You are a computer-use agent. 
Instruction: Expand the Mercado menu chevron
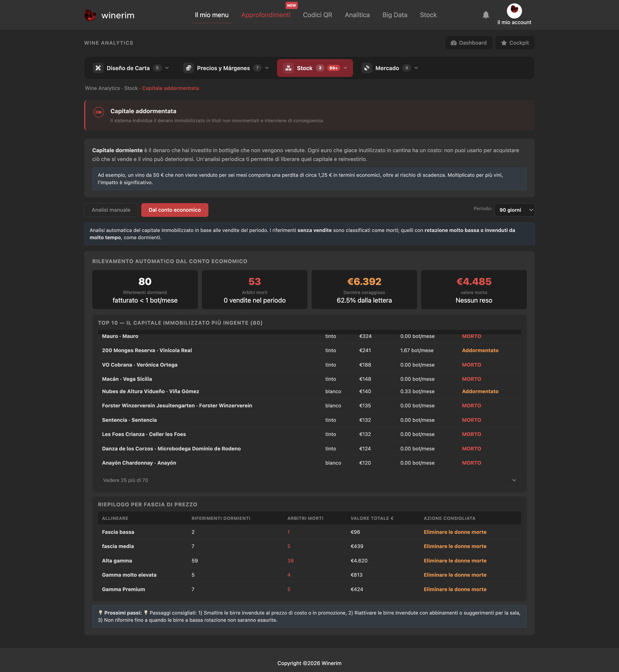tap(416, 68)
